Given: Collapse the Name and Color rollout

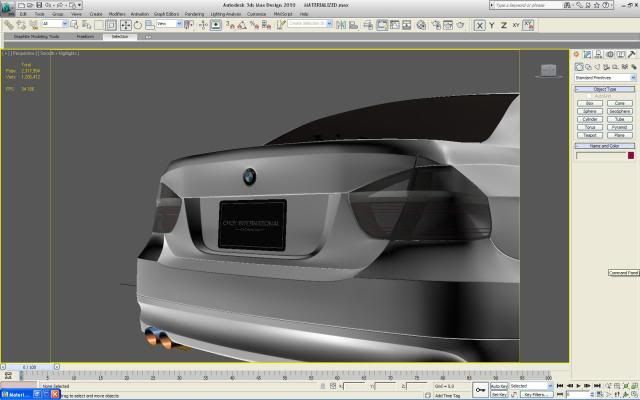Looking at the screenshot, I should (605, 146).
